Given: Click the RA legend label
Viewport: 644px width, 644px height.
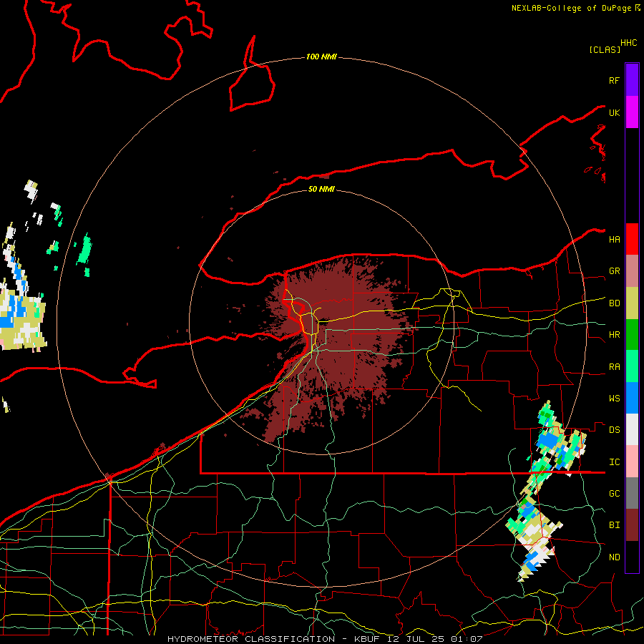Looking at the screenshot, I should (614, 367).
